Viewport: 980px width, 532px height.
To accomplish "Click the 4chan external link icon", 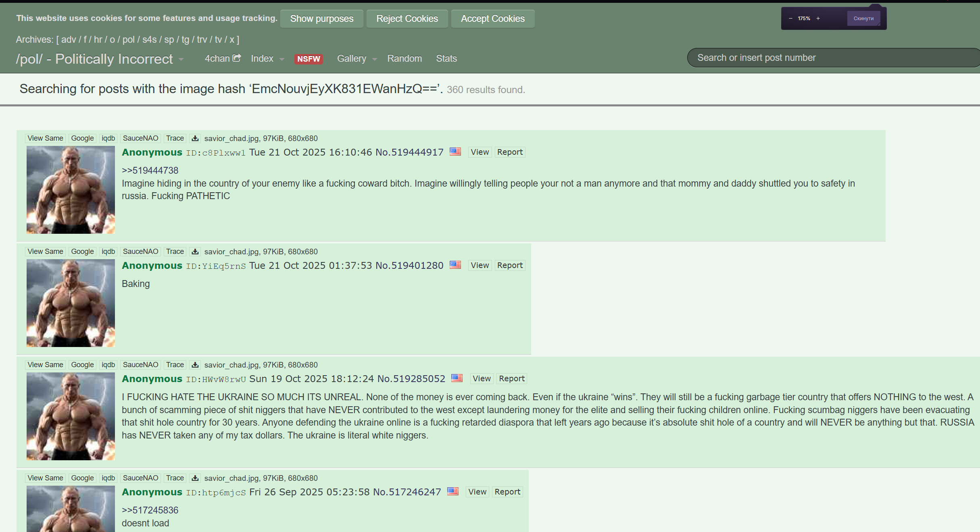I will click(237, 58).
